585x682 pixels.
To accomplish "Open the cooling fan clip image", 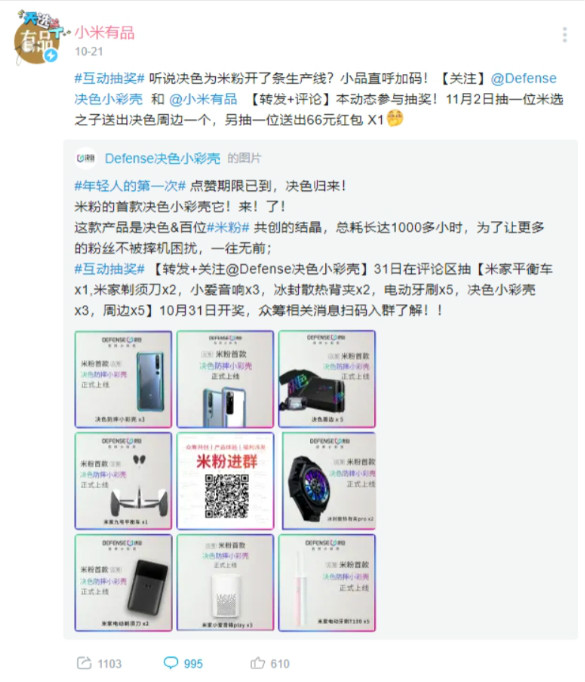I will pos(327,481).
